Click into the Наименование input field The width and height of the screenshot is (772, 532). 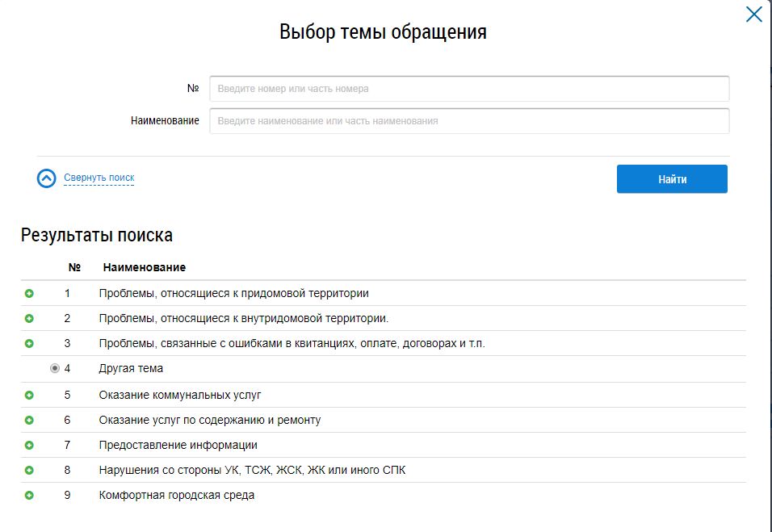coord(468,121)
